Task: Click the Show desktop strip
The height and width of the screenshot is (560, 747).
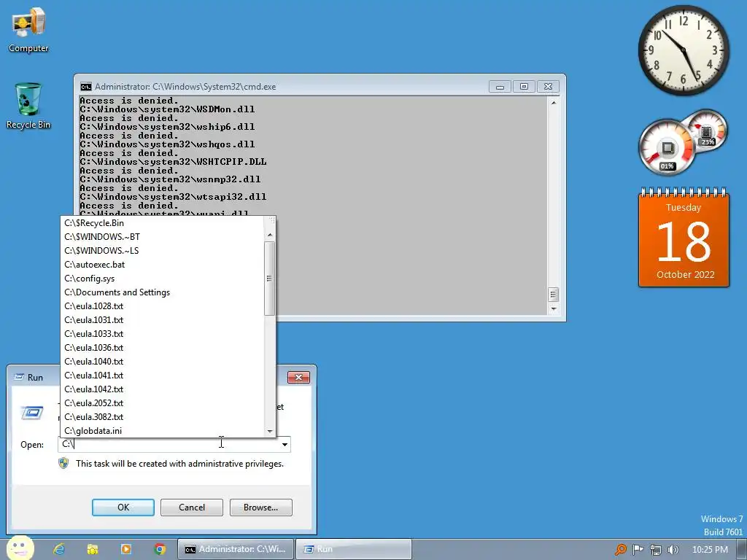Action: point(742,549)
